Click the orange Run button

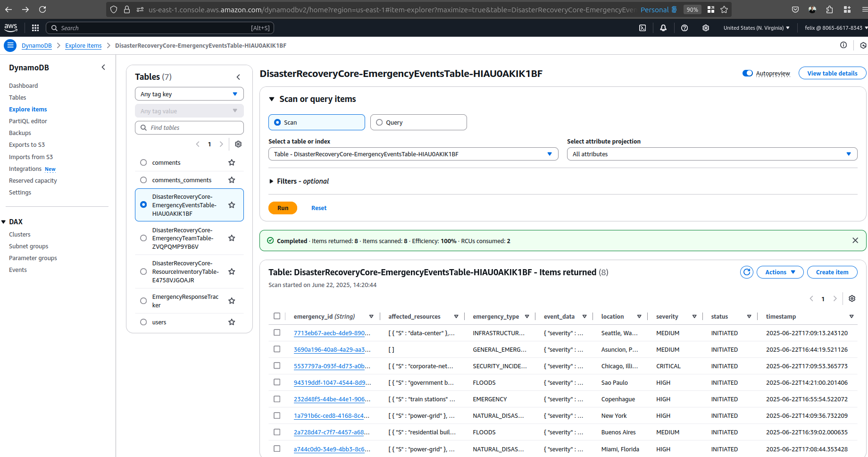click(x=283, y=208)
